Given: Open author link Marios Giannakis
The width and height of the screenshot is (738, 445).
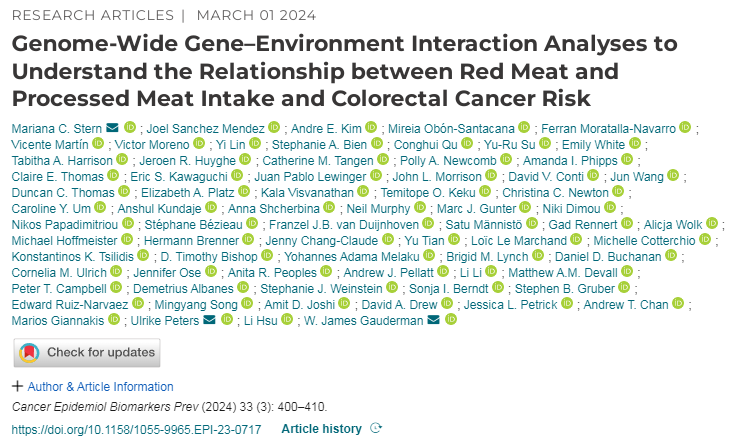Looking at the screenshot, I should pyautogui.click(x=58, y=321).
